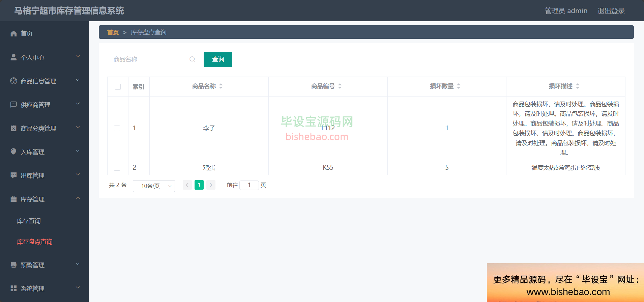Click the green 查询 button
Viewport: 644px width, 302px height.
218,59
